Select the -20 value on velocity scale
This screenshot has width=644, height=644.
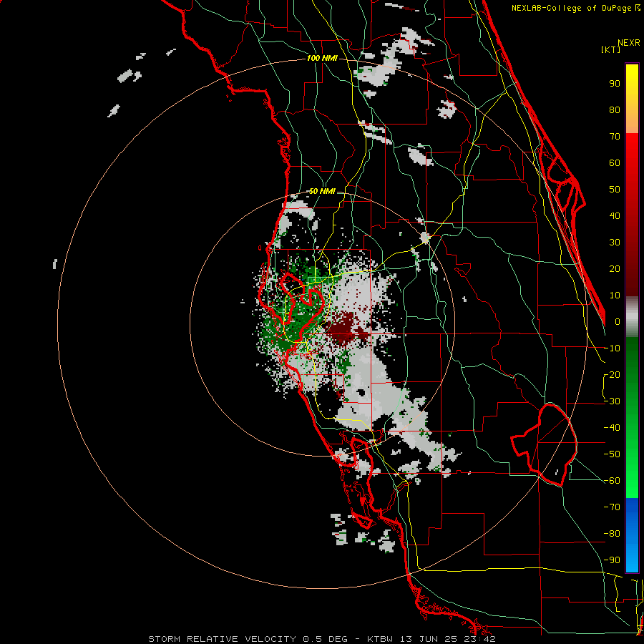[612, 375]
